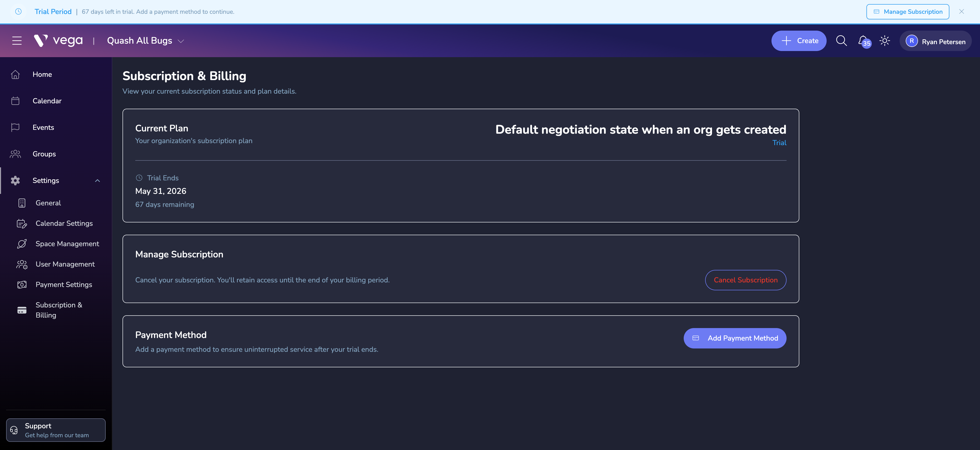Open the search magnifier icon
Viewport: 980px width, 450px height.
tap(841, 41)
